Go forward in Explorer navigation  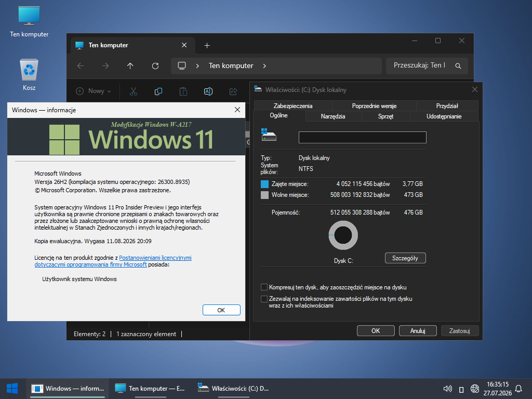point(105,66)
